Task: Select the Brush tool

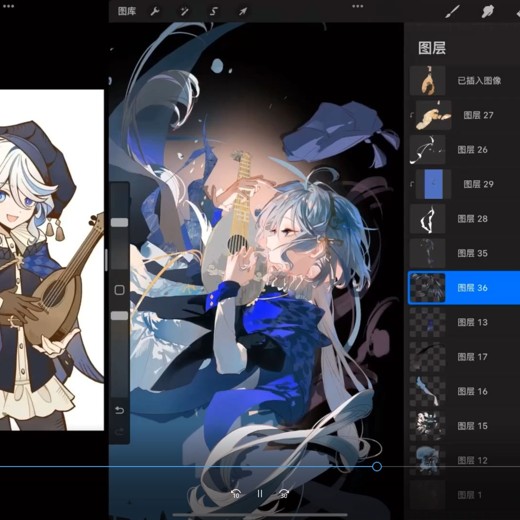Action: (x=452, y=12)
